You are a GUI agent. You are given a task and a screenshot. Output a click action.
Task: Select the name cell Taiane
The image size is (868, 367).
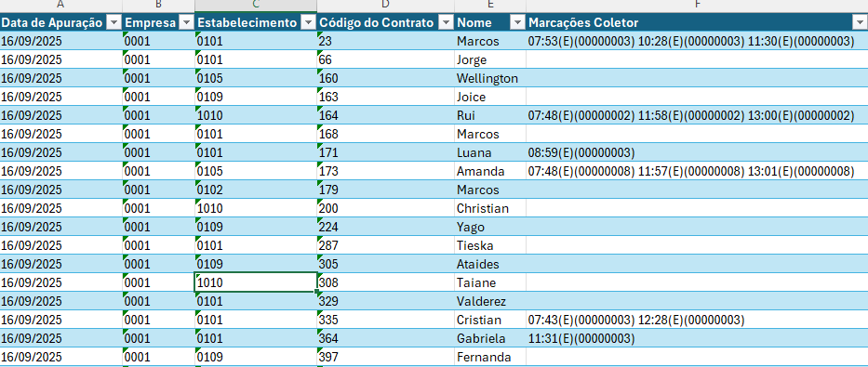(490, 282)
